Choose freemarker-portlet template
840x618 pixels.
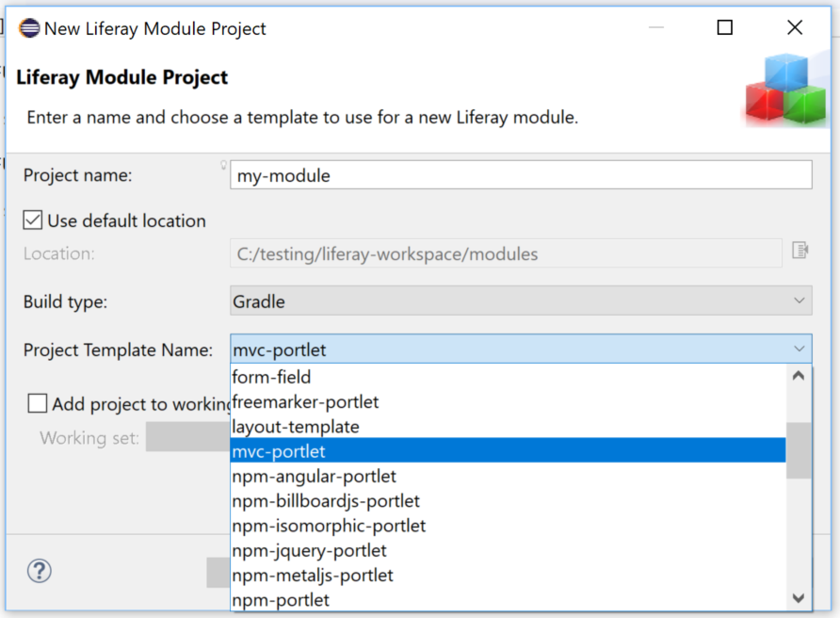coord(508,401)
